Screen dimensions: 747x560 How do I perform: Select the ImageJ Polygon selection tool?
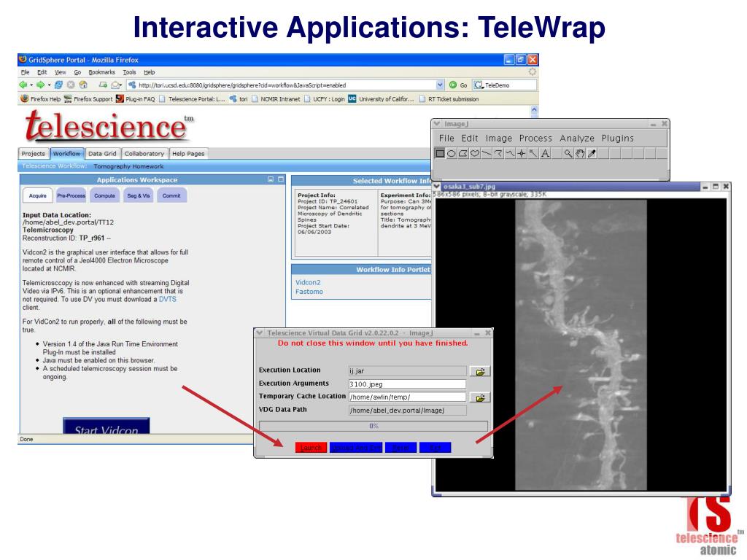click(463, 153)
